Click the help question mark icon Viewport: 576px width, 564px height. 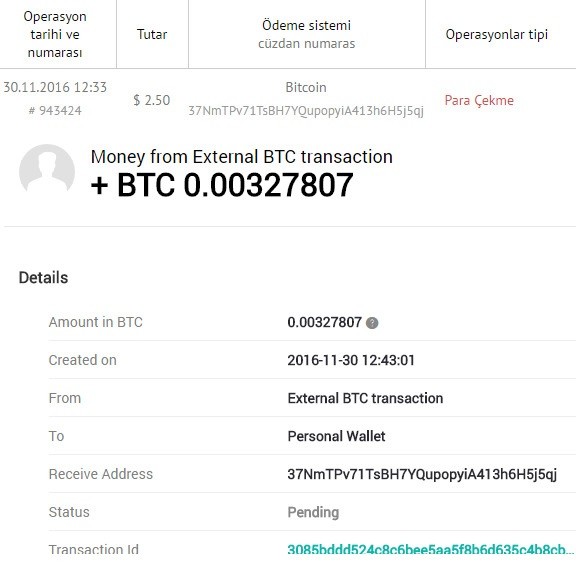372,323
